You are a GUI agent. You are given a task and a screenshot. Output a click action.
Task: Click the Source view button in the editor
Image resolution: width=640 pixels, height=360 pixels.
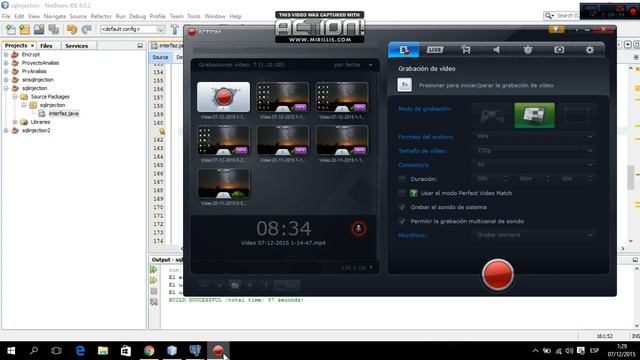click(x=160, y=58)
